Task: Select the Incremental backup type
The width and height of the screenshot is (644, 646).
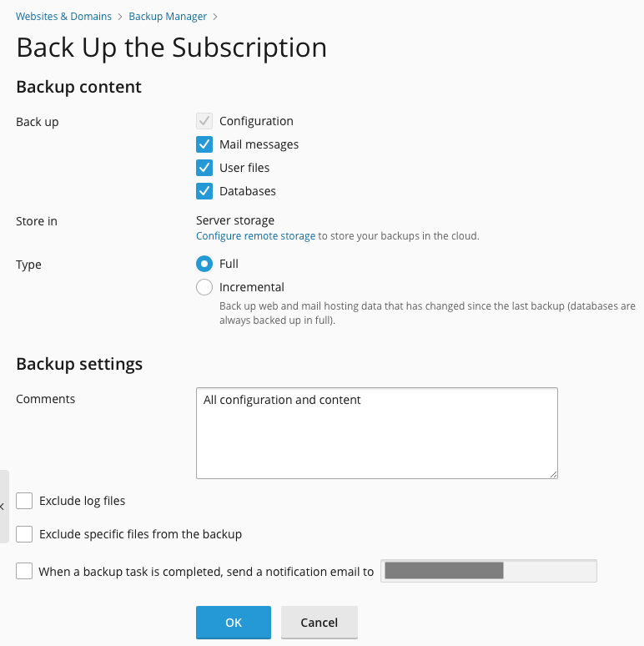Action: (204, 287)
